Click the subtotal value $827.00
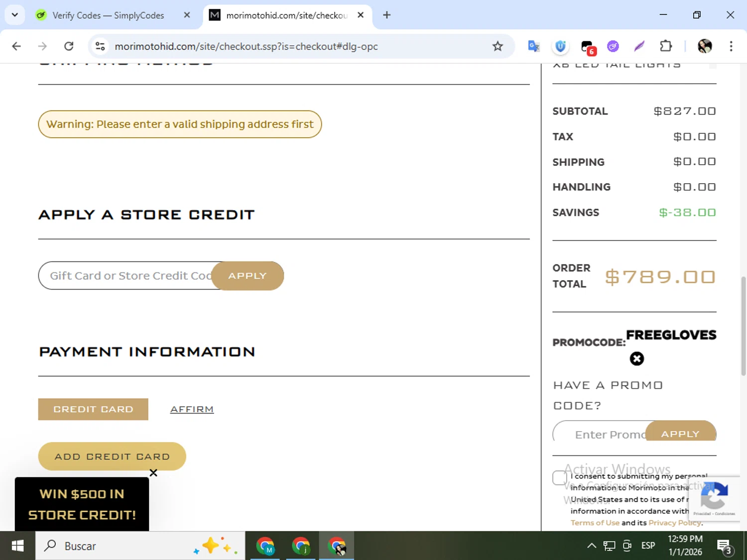The height and width of the screenshot is (560, 747). (x=685, y=111)
